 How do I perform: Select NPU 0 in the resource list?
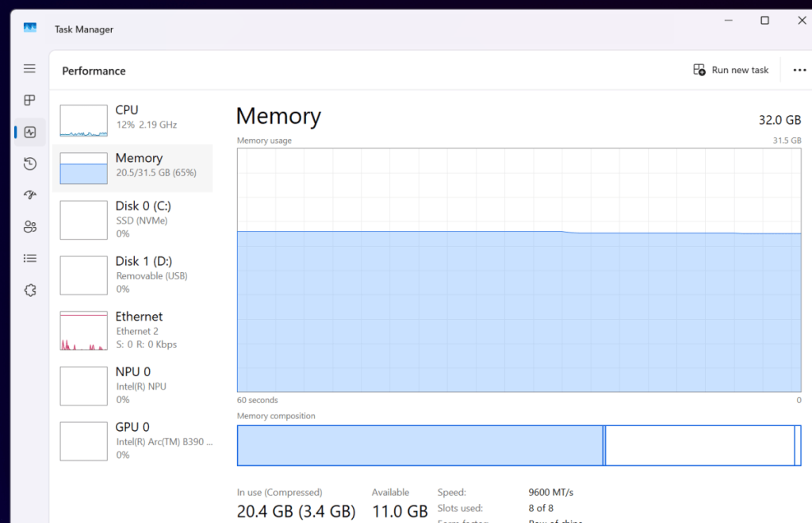pyautogui.click(x=132, y=386)
